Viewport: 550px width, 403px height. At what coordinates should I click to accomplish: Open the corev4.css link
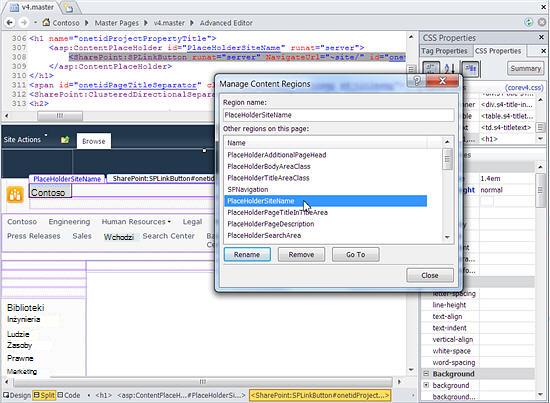[x=524, y=87]
